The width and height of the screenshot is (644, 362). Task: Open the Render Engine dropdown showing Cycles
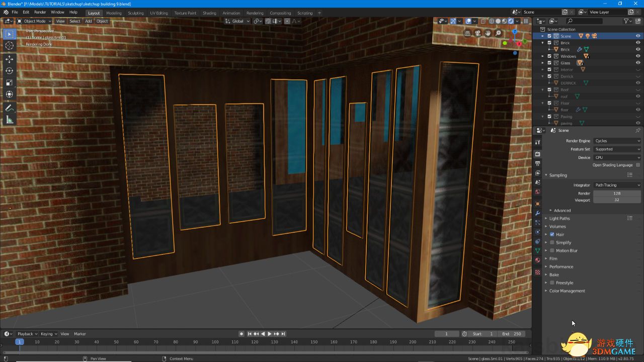617,141
